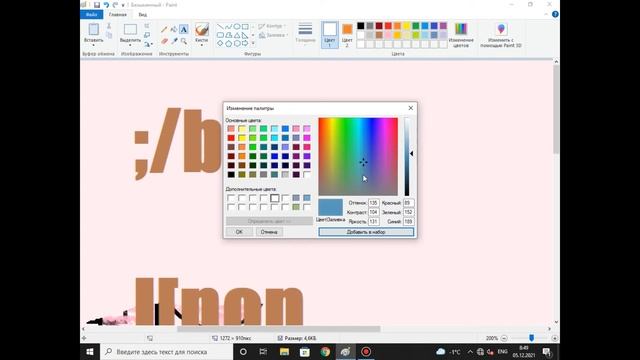
Task: Open Task View on the taskbar
Action: pyautogui.click(x=263, y=351)
